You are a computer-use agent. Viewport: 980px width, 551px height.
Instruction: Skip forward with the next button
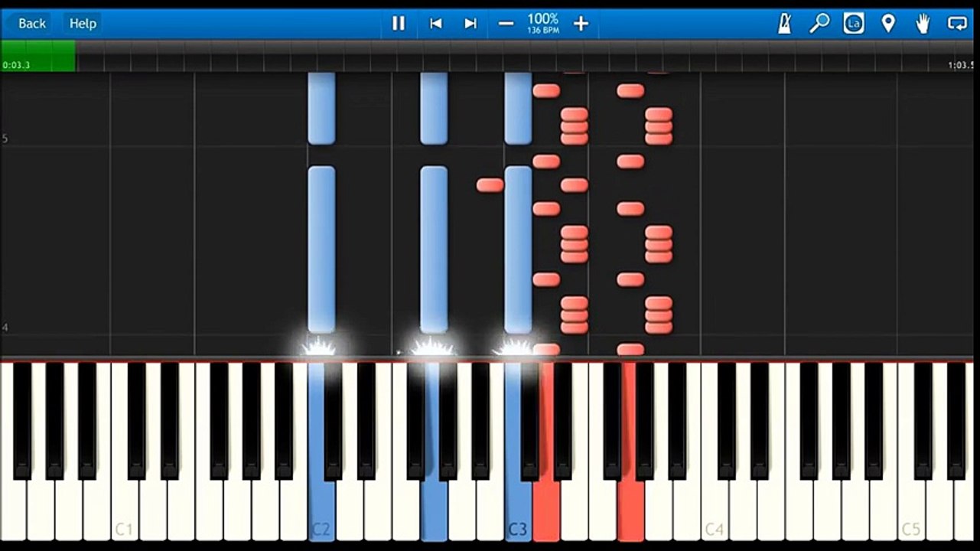pyautogui.click(x=470, y=24)
